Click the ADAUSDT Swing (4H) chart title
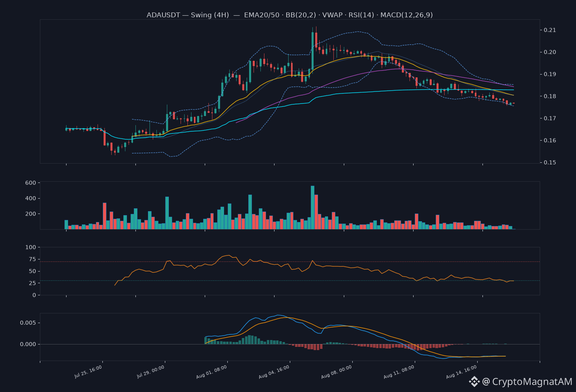The height and width of the screenshot is (392, 576). coord(289,15)
